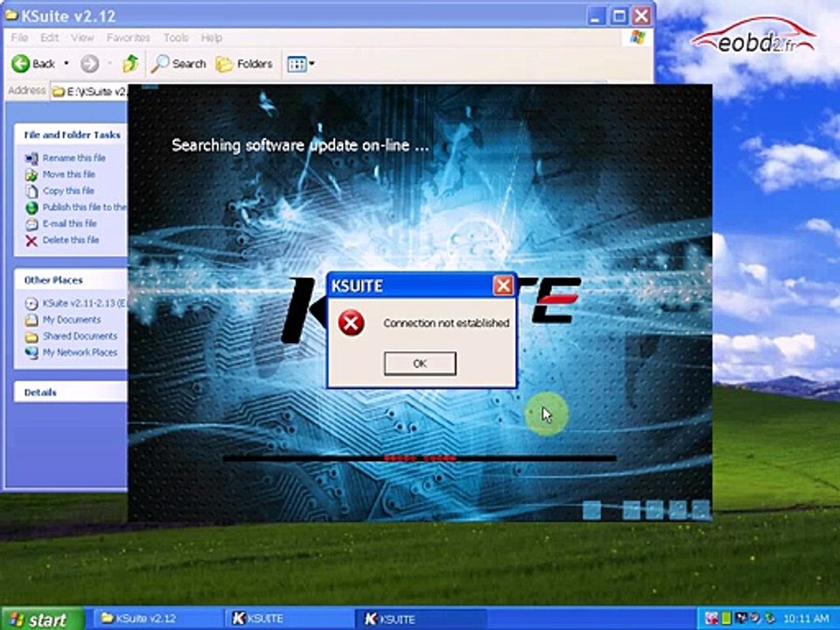
Task: Click OK in the KSUITE error dialog
Action: click(x=420, y=363)
